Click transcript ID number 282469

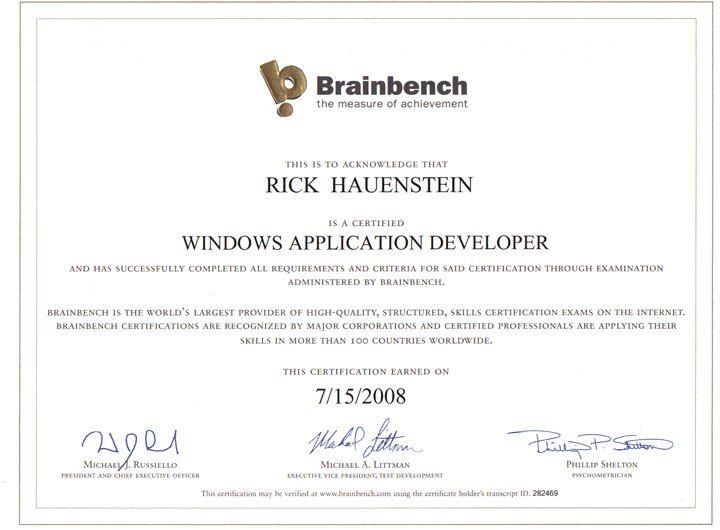click(x=545, y=494)
